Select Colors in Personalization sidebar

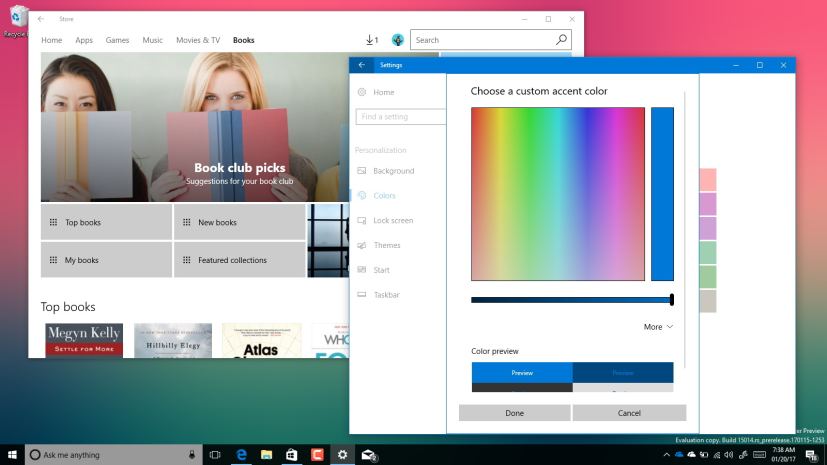pyautogui.click(x=384, y=196)
